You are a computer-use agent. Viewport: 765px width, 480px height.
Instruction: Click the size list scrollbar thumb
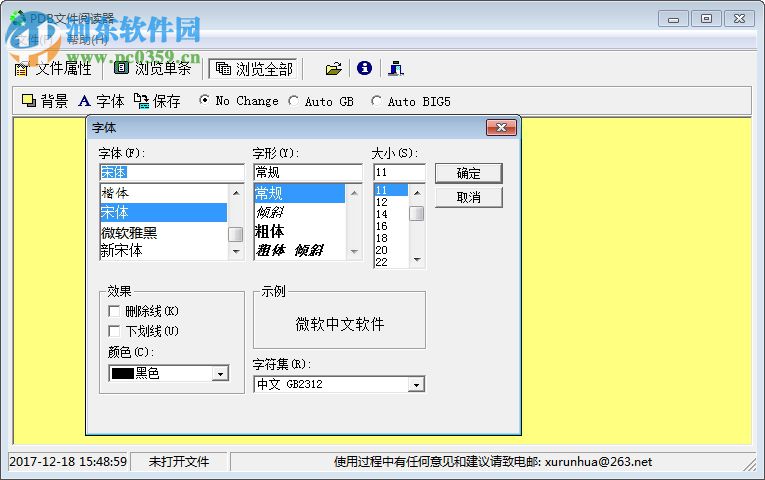(417, 214)
